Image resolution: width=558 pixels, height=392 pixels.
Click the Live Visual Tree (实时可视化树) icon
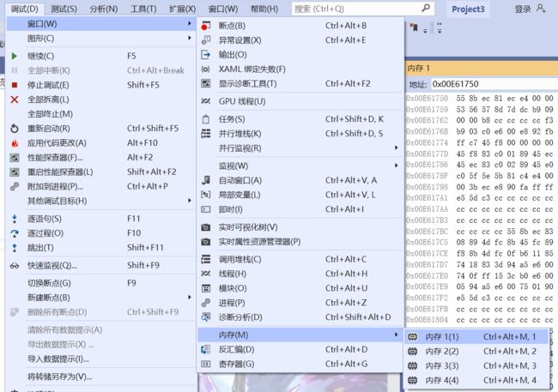[205, 227]
